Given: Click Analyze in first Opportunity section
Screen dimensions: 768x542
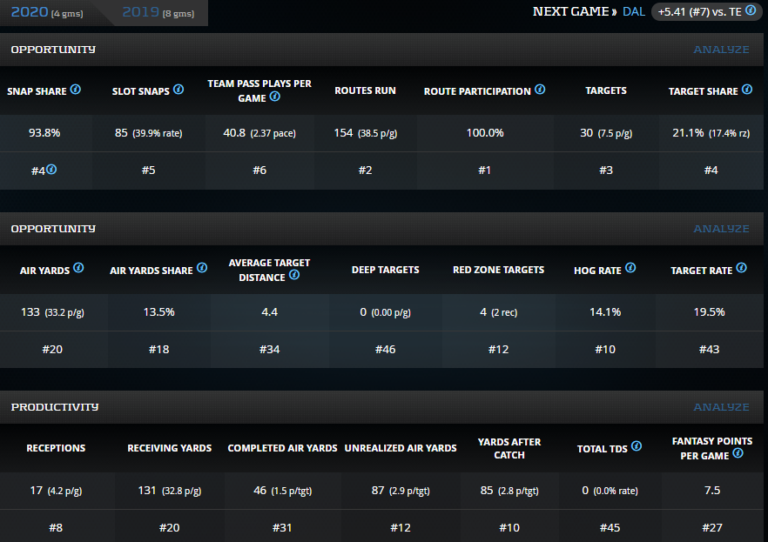Looking at the screenshot, I should tap(721, 49).
